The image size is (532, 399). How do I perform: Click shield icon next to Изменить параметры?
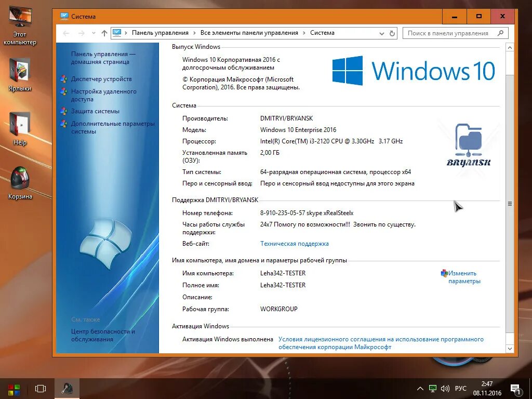coord(444,273)
